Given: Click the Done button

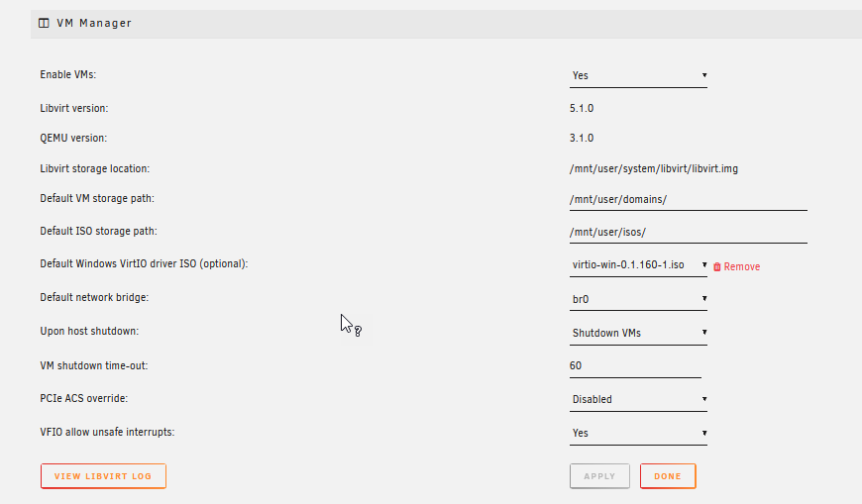Looking at the screenshot, I should (668, 476).
